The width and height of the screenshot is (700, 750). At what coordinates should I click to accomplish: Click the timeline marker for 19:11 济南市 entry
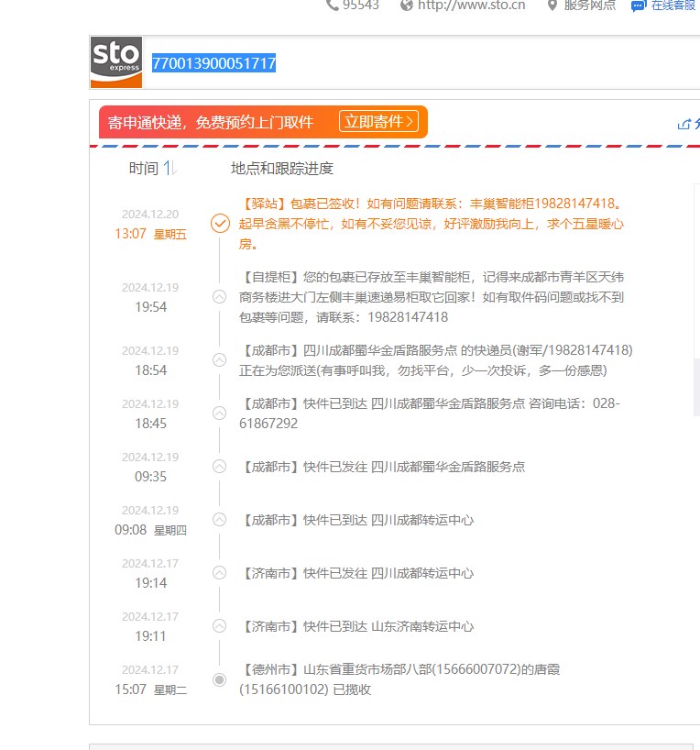220,625
